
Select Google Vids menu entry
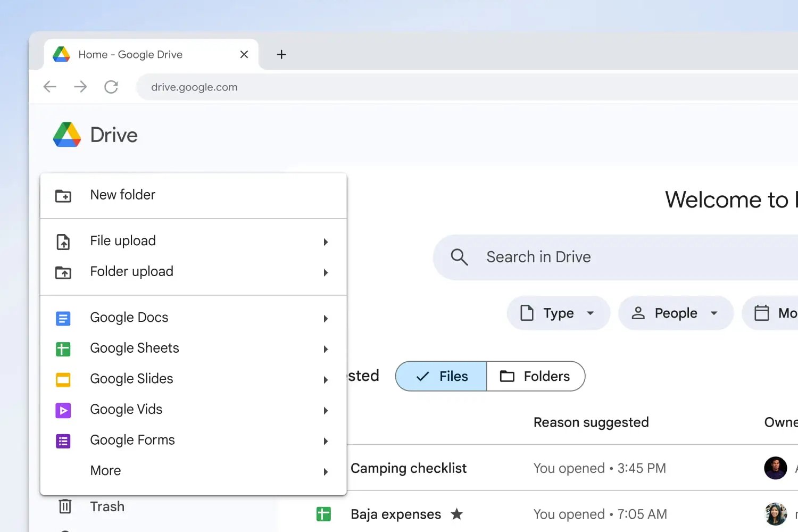click(x=194, y=410)
